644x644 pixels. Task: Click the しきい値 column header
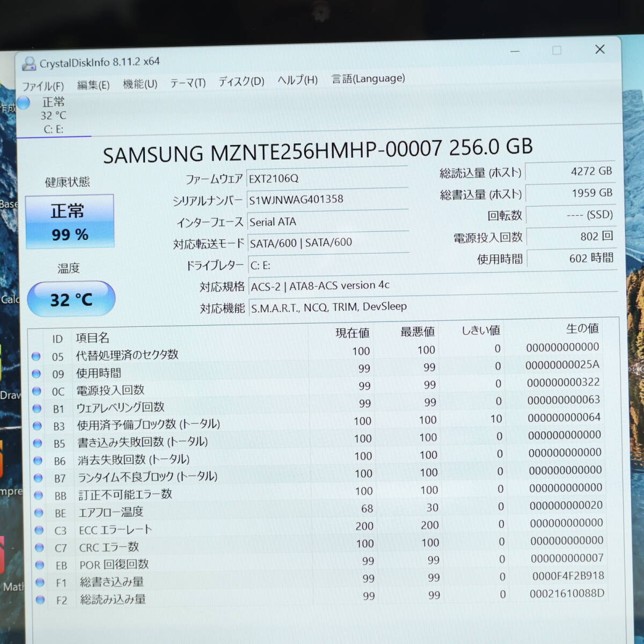point(481,330)
